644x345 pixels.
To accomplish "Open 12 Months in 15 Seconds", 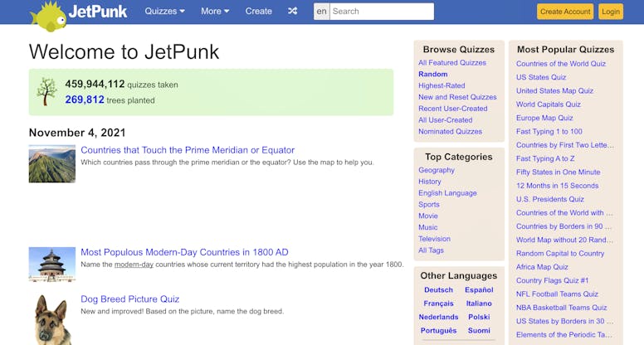I will (x=558, y=186).
